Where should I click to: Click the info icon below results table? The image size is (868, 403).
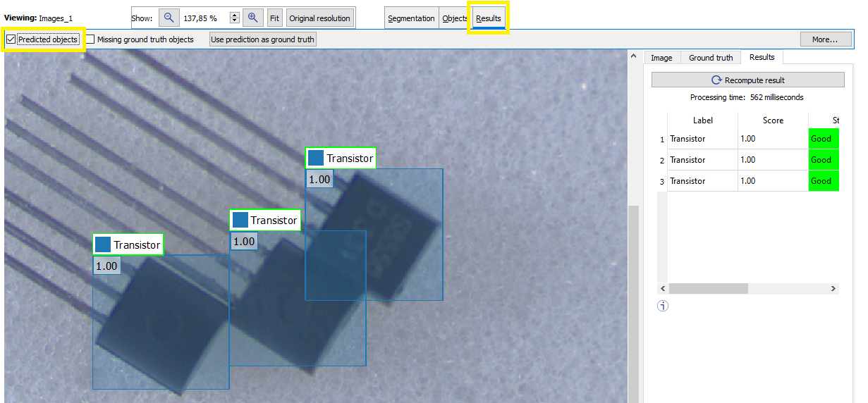coord(663,306)
